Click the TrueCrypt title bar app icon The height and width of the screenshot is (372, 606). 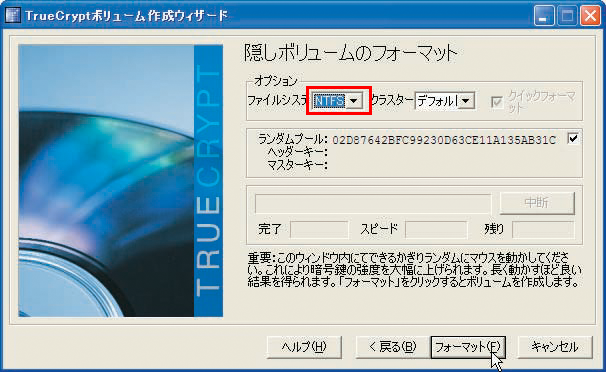click(12, 16)
